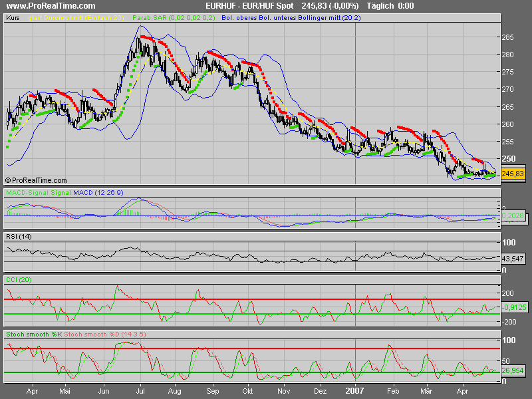
Task: Select the CCI (20) panel label
Action: [19, 280]
